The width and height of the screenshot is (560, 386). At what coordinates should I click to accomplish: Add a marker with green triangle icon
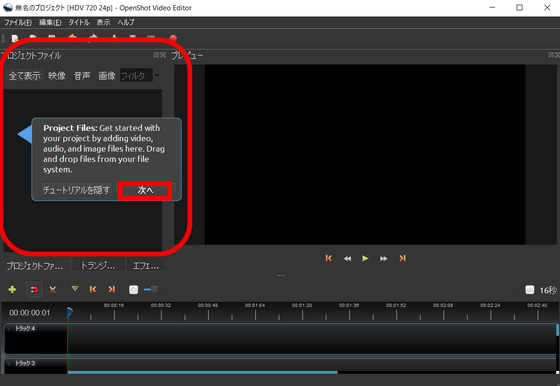click(75, 289)
